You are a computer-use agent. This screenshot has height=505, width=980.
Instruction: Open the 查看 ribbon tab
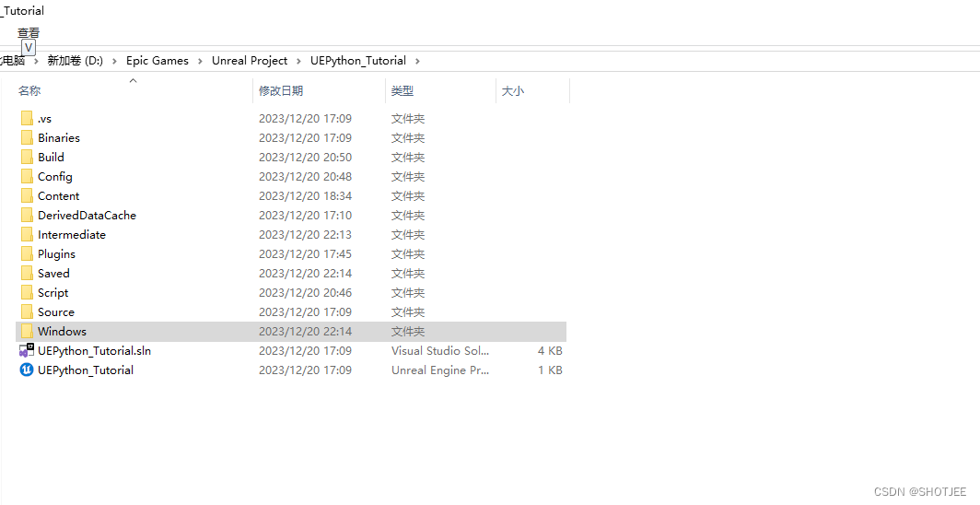click(x=29, y=32)
